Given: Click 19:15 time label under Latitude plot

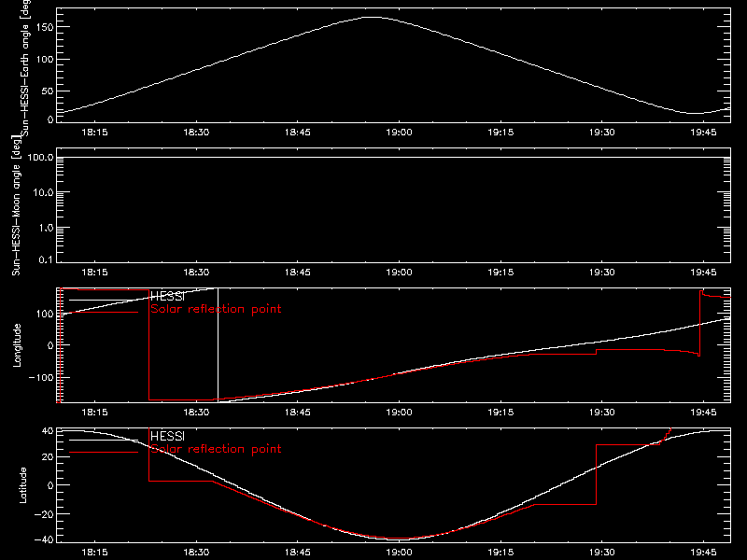Looking at the screenshot, I should pos(500,553).
